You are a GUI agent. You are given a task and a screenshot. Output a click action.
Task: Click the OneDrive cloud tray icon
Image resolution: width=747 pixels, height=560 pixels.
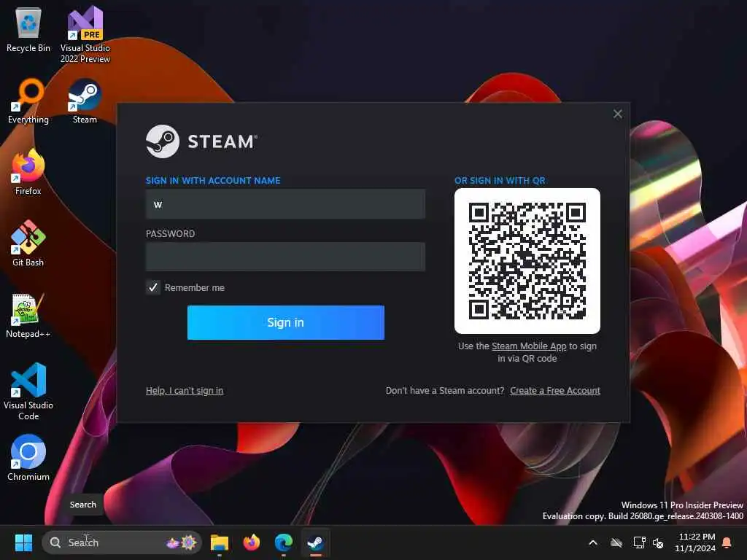click(616, 542)
